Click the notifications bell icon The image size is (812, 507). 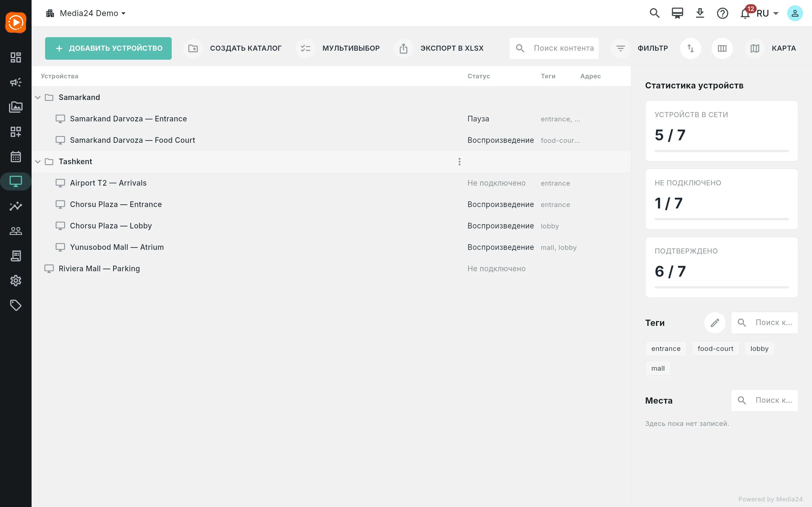(x=745, y=14)
